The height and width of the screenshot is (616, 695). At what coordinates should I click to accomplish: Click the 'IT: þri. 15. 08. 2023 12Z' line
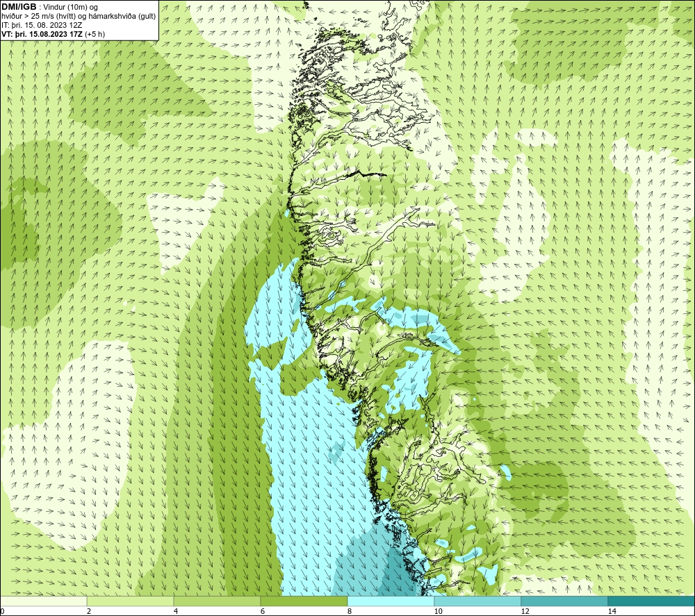point(42,25)
